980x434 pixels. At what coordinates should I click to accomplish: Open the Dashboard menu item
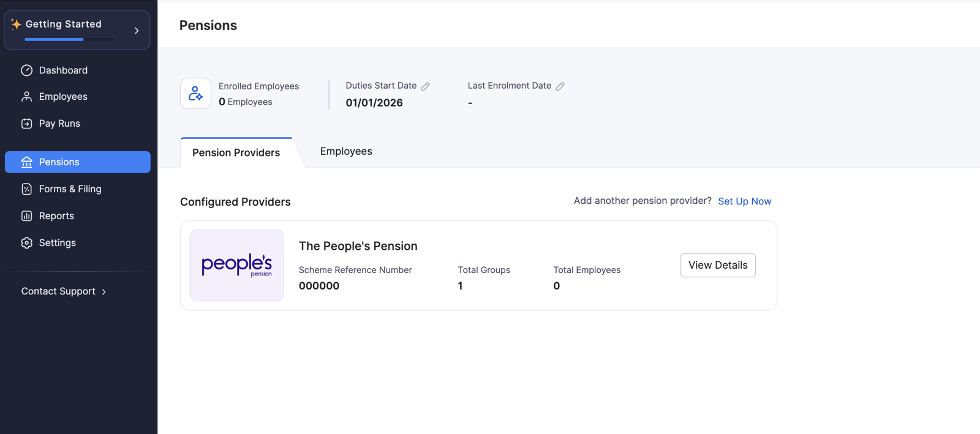(x=77, y=70)
